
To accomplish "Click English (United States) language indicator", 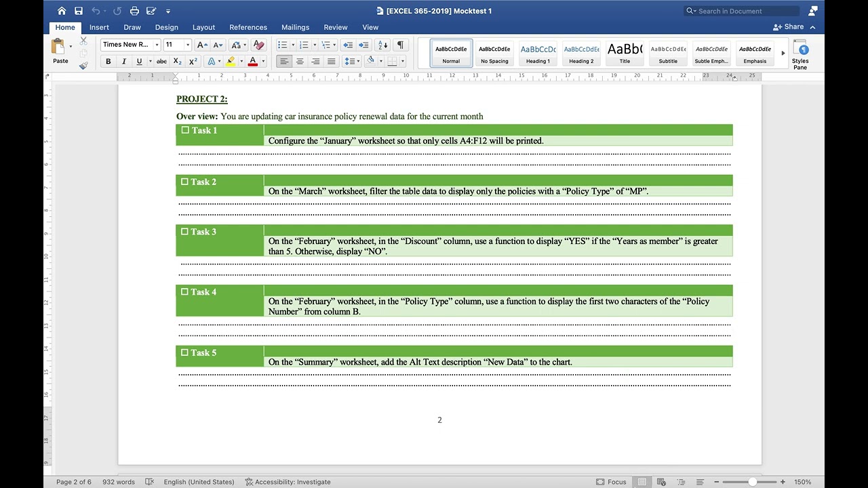I will point(199,482).
